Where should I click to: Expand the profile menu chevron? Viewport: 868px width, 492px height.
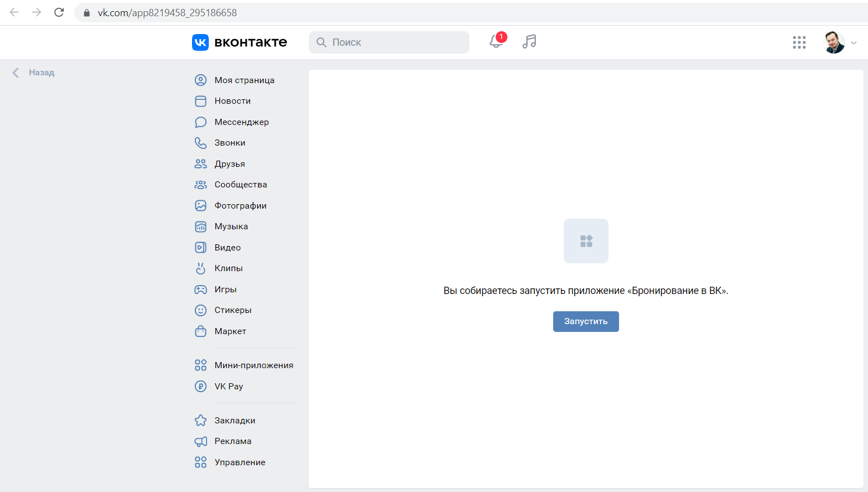click(853, 43)
